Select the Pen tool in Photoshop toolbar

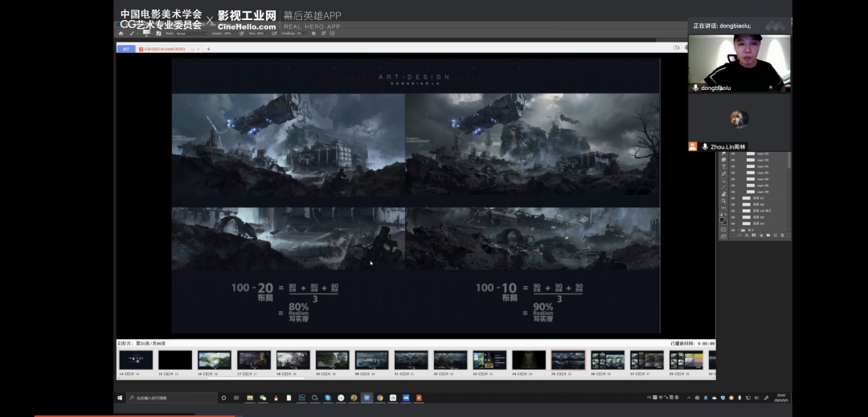[723, 173]
